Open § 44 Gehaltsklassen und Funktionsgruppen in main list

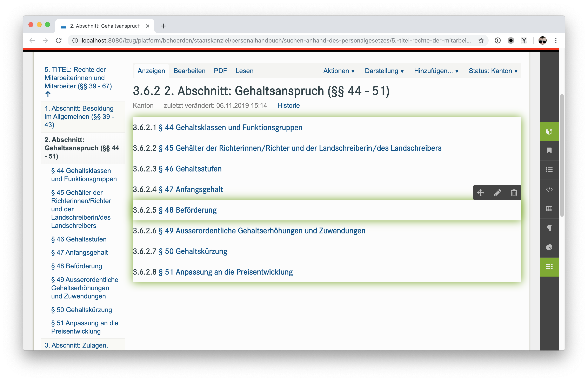tap(230, 127)
